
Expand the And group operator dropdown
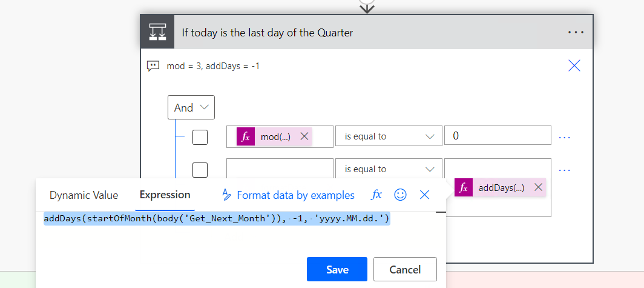tap(191, 108)
